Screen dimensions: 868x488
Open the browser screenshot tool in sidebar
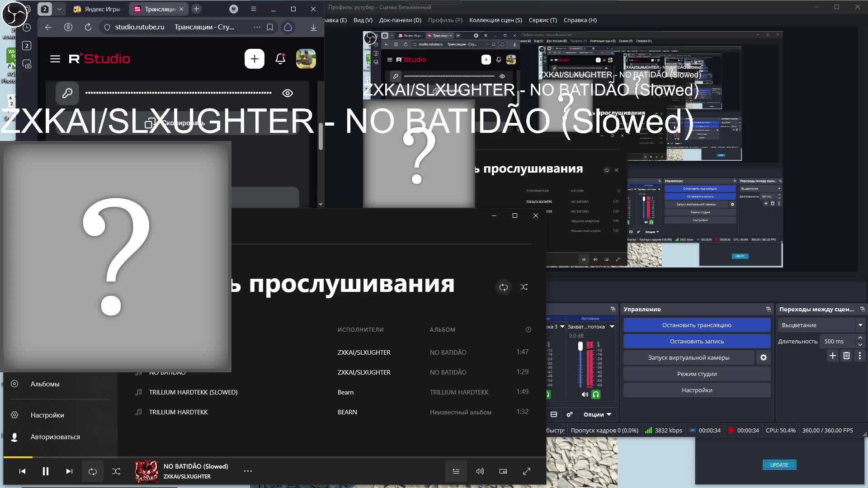27,64
